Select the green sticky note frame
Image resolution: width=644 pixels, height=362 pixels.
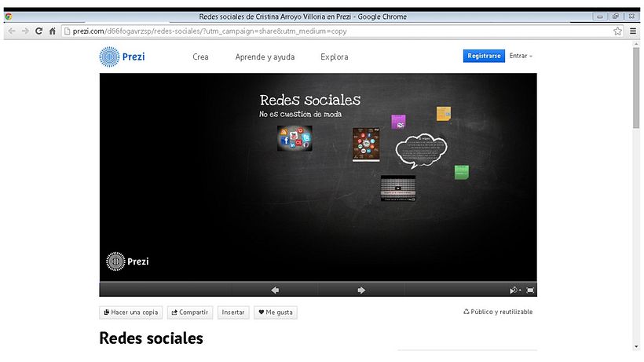click(x=462, y=172)
